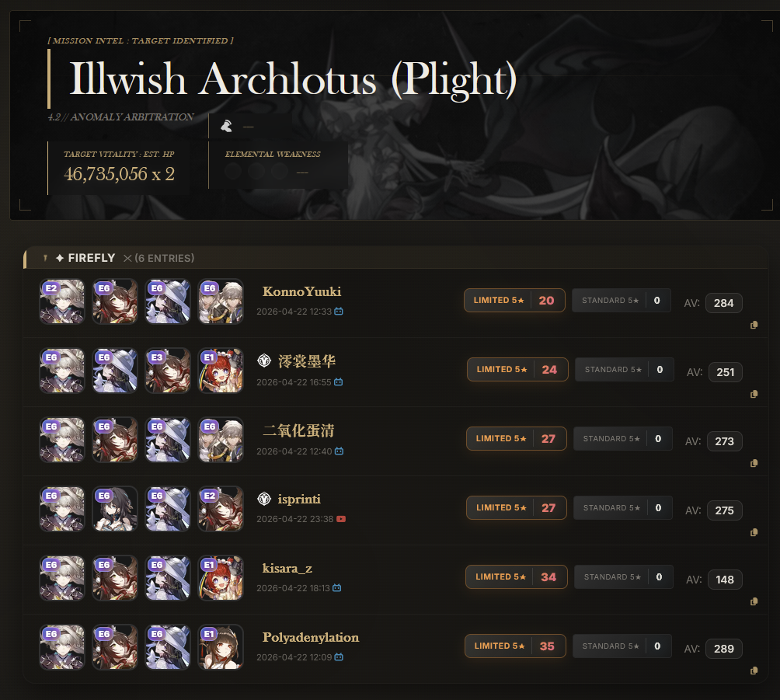
Task: Click the path icon beside Anomaly Arbitration
Action: (x=226, y=126)
